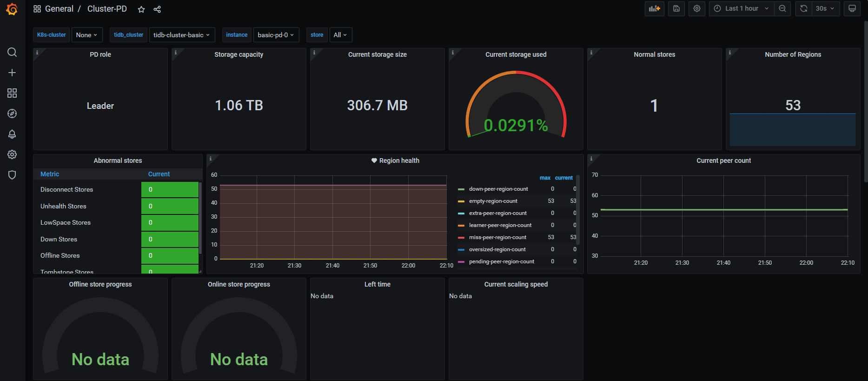
Task: Show info icon on Current peer count panel
Action: 591,159
